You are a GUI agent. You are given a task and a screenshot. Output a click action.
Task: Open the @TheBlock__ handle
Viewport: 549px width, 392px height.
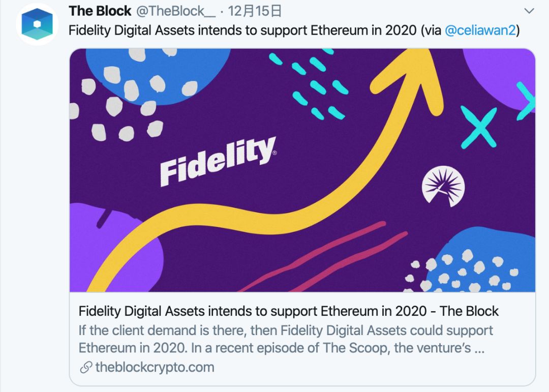pyautogui.click(x=175, y=11)
